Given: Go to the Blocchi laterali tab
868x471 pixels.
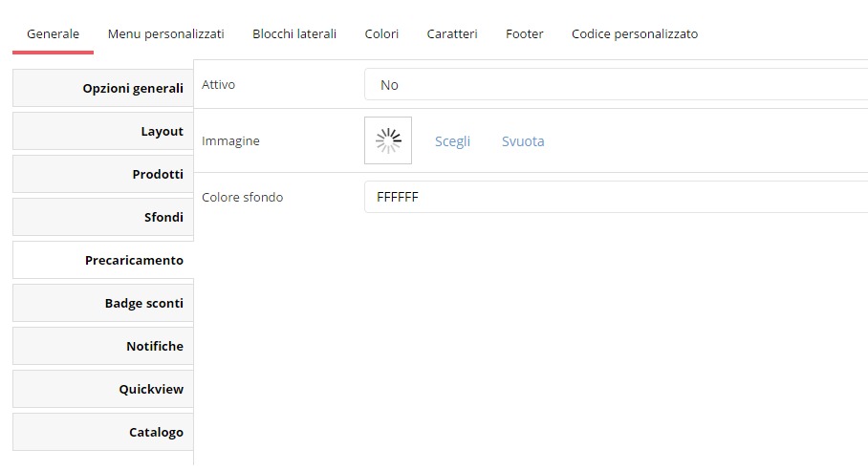Looking at the screenshot, I should 294,33.
